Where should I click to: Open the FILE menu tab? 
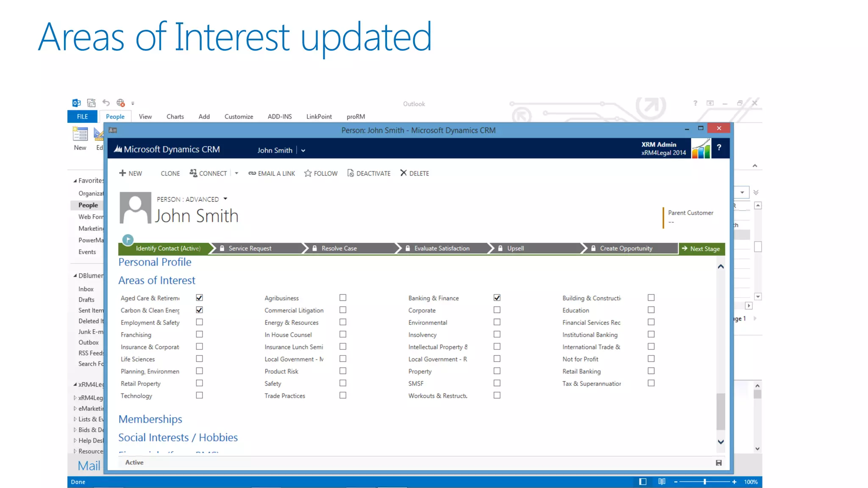(82, 116)
